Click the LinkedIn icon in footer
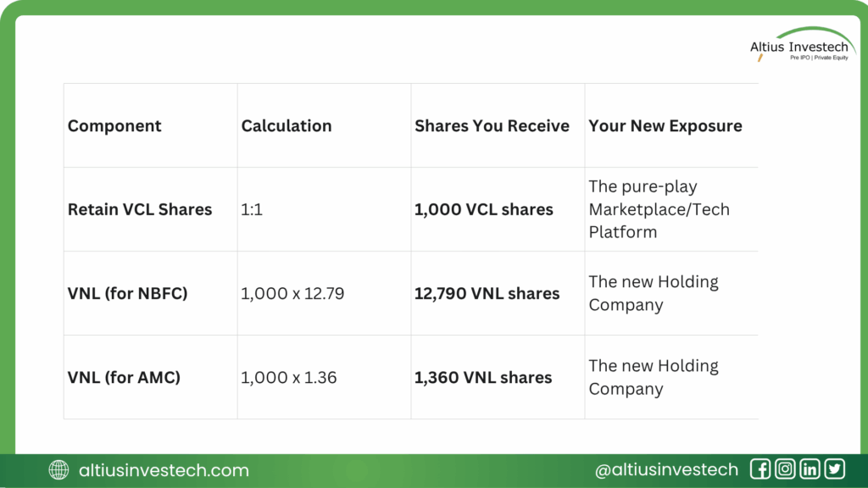Image resolution: width=868 pixels, height=488 pixels. click(x=810, y=469)
